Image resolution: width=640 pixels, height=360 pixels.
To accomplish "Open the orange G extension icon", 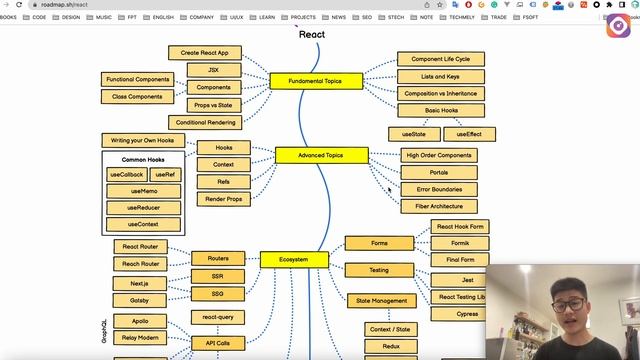I will pyautogui.click(x=481, y=5).
